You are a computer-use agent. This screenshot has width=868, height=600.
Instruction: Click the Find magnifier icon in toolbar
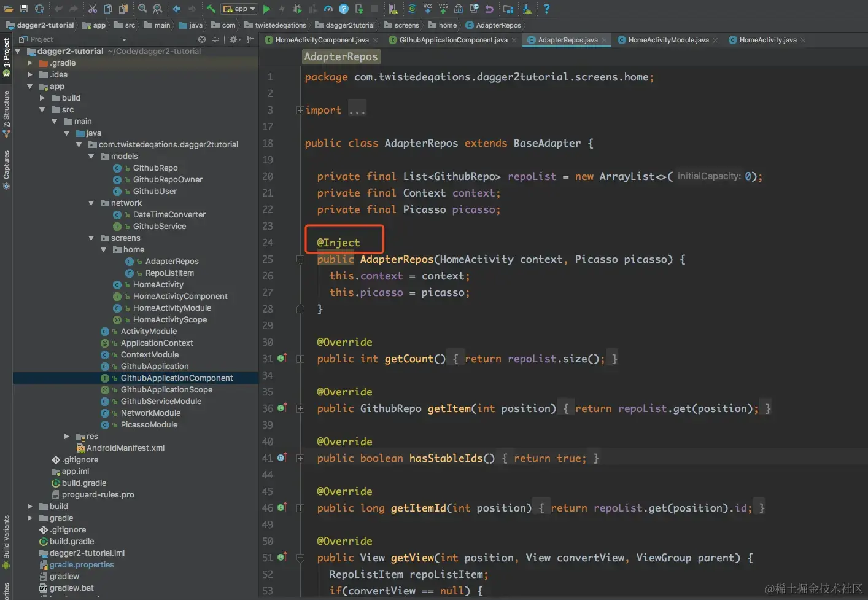coord(142,9)
